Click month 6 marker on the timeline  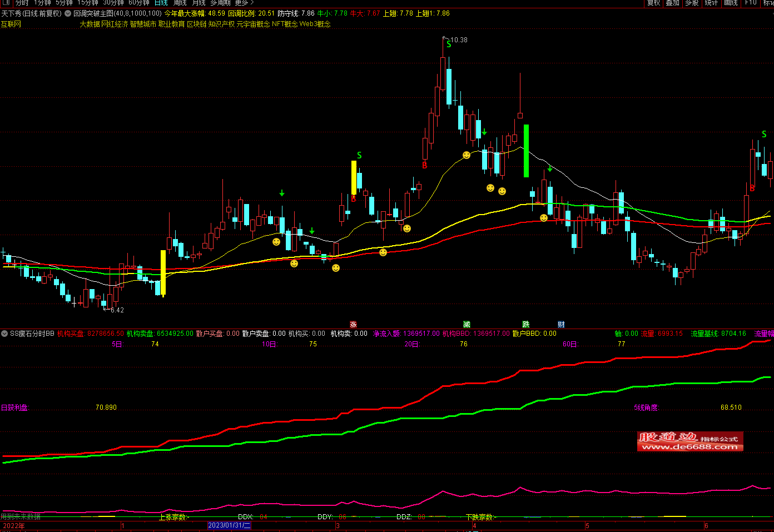pyautogui.click(x=706, y=526)
